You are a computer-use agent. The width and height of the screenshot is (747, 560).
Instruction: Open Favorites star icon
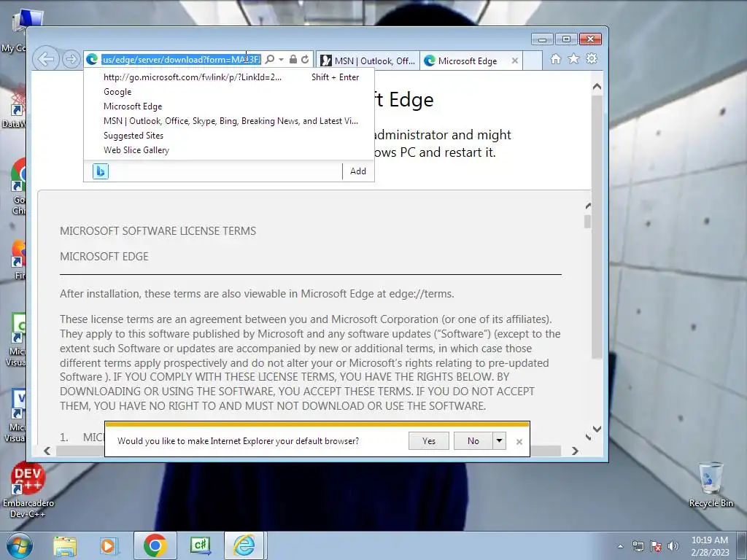(x=573, y=58)
